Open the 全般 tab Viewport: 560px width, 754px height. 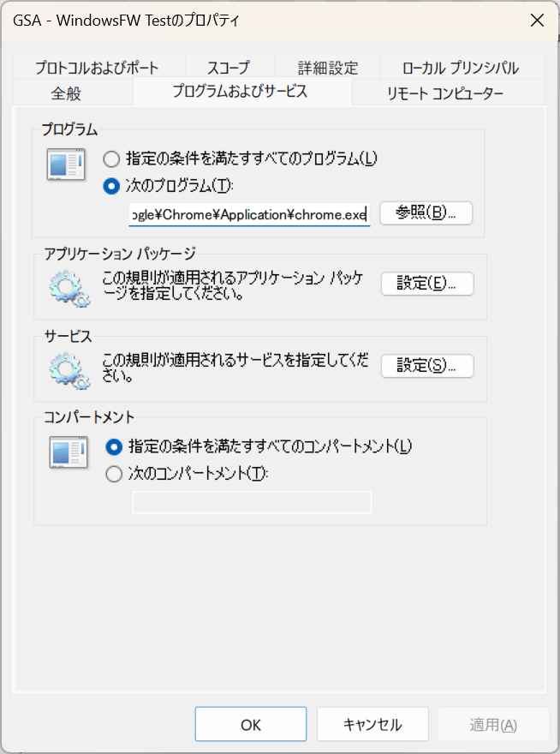pos(73,93)
